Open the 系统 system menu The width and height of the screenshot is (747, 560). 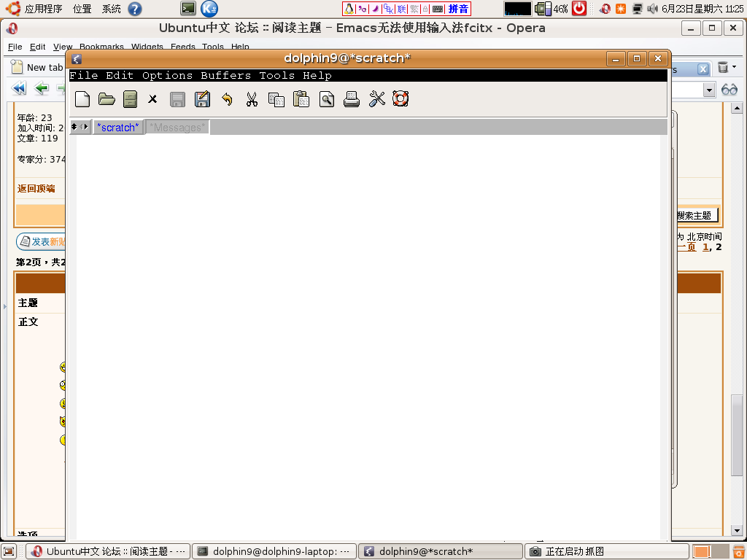point(112,9)
